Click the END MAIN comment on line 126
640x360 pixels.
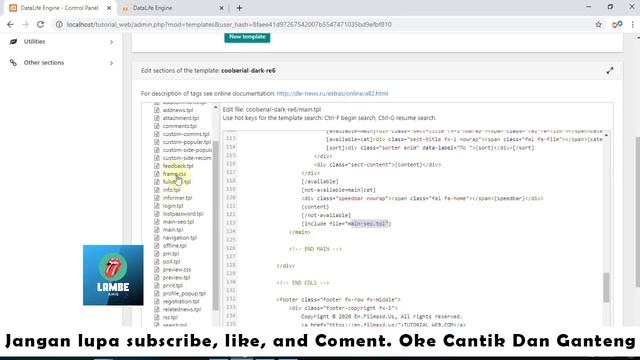[315, 249]
